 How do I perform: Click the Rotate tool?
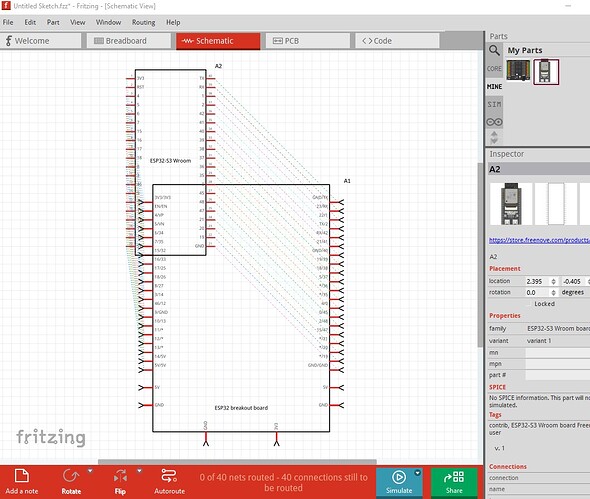point(71,482)
